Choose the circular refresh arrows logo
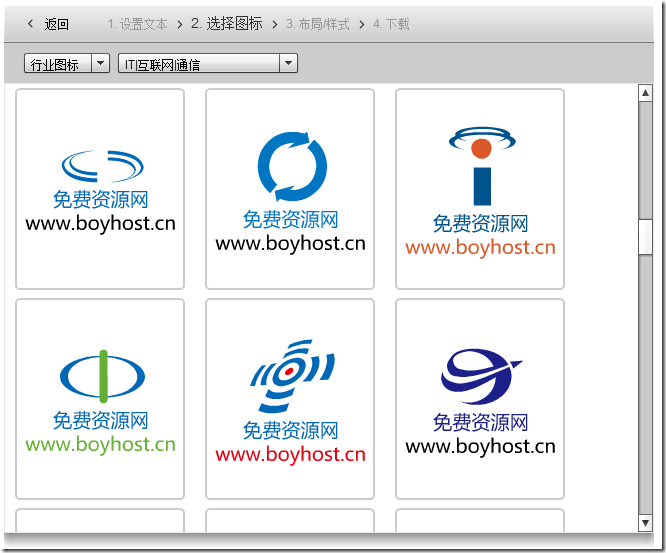 pyautogui.click(x=290, y=189)
